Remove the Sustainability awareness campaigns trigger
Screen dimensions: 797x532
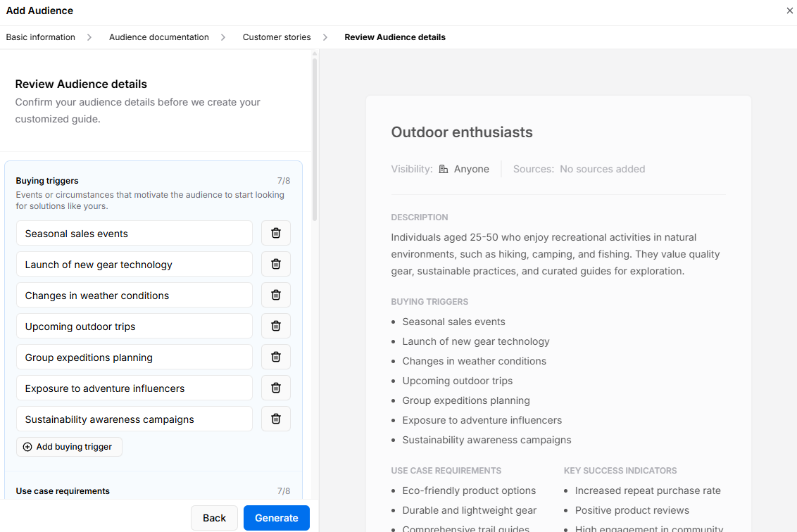[x=276, y=419]
